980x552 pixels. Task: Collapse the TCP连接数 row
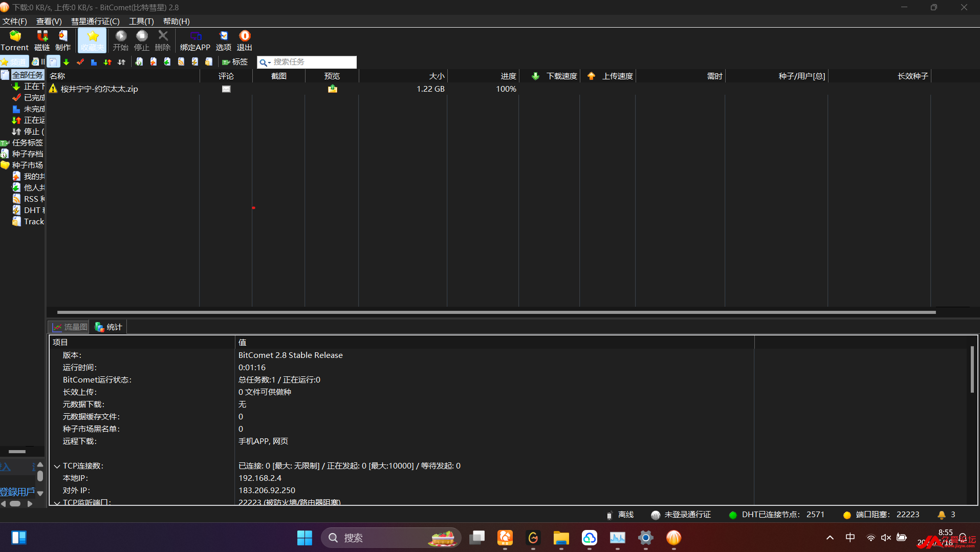[57, 466]
